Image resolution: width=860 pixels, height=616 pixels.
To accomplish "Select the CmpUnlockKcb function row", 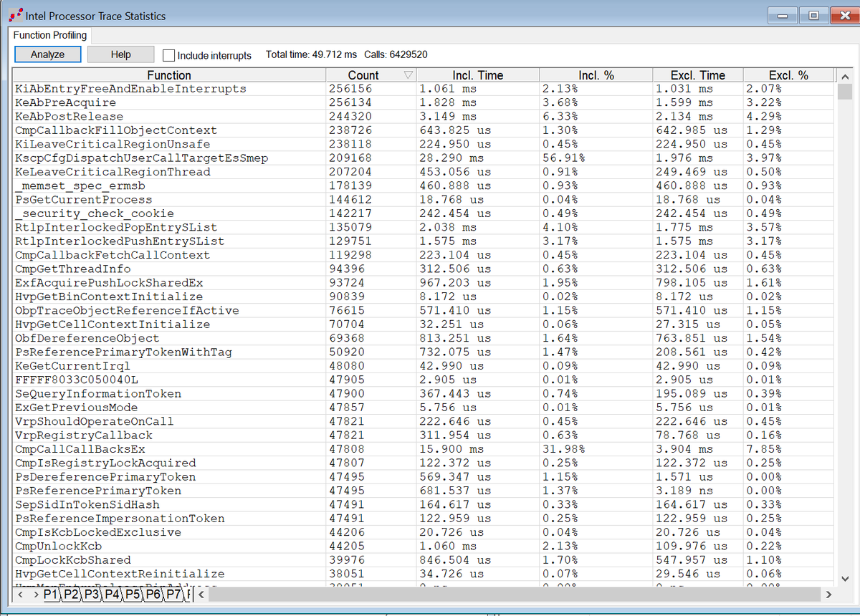I will (x=424, y=546).
